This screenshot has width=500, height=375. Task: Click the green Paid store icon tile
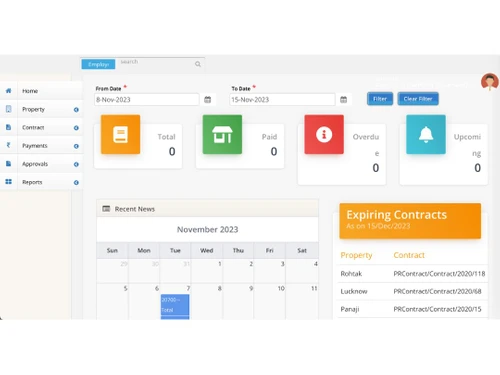(222, 134)
